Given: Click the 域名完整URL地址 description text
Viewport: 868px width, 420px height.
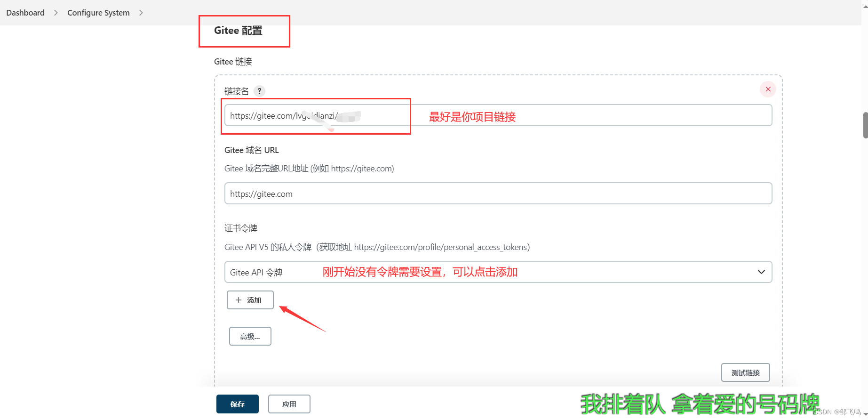Looking at the screenshot, I should coord(309,169).
